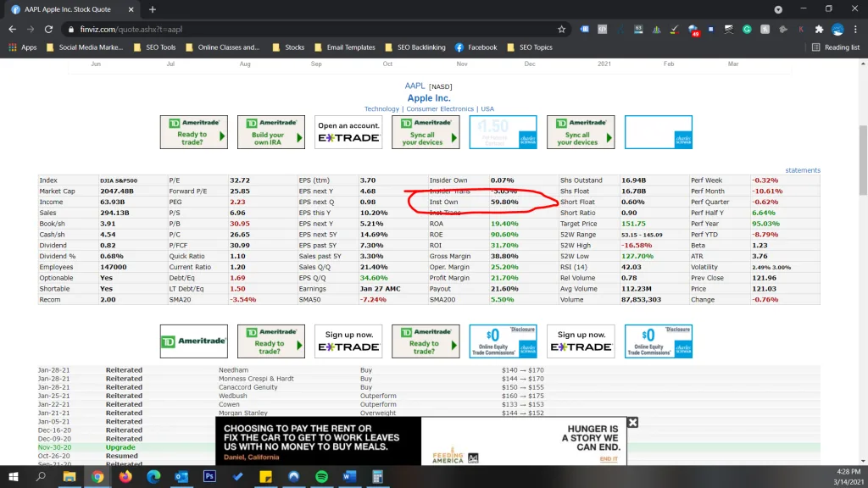
Task: Open the Chrome profile avatar icon
Action: pyautogui.click(x=836, y=29)
